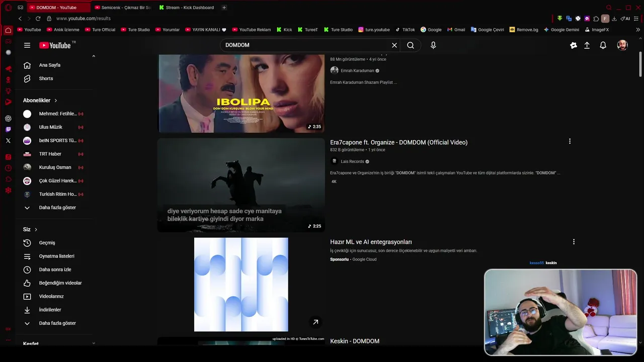Open the Hazır ML ve AI entegrasyonları ad title
Screen dimensions: 644x362
click(371, 242)
